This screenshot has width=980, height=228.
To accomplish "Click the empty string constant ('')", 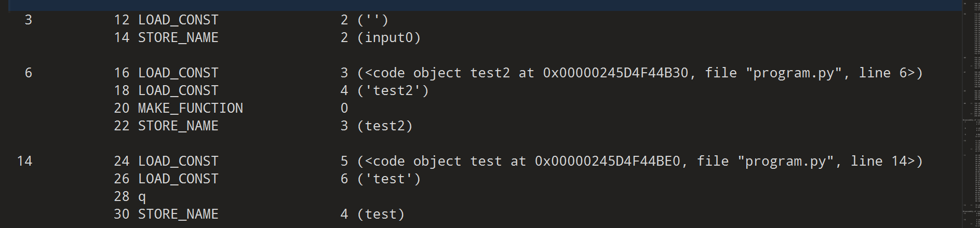I will (x=372, y=20).
